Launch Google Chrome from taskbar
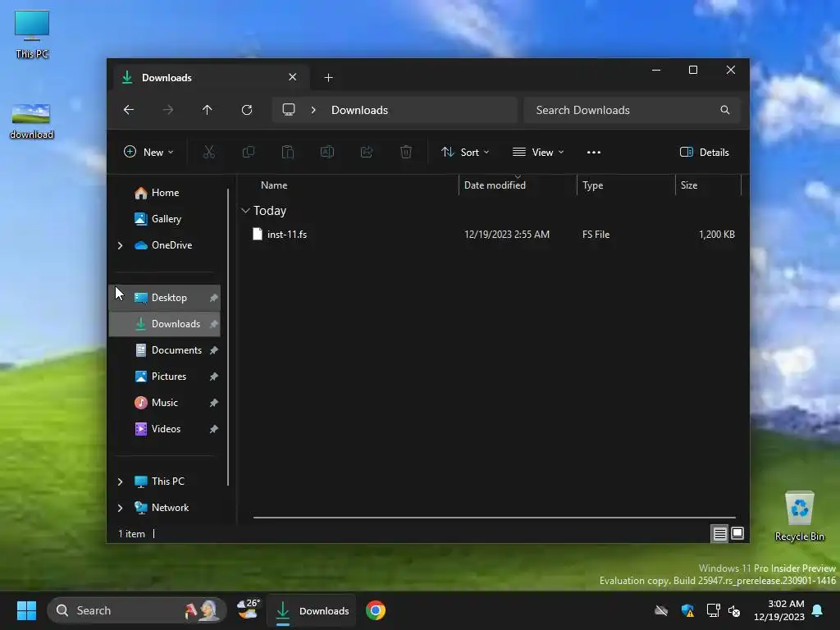The width and height of the screenshot is (840, 630). [x=376, y=610]
